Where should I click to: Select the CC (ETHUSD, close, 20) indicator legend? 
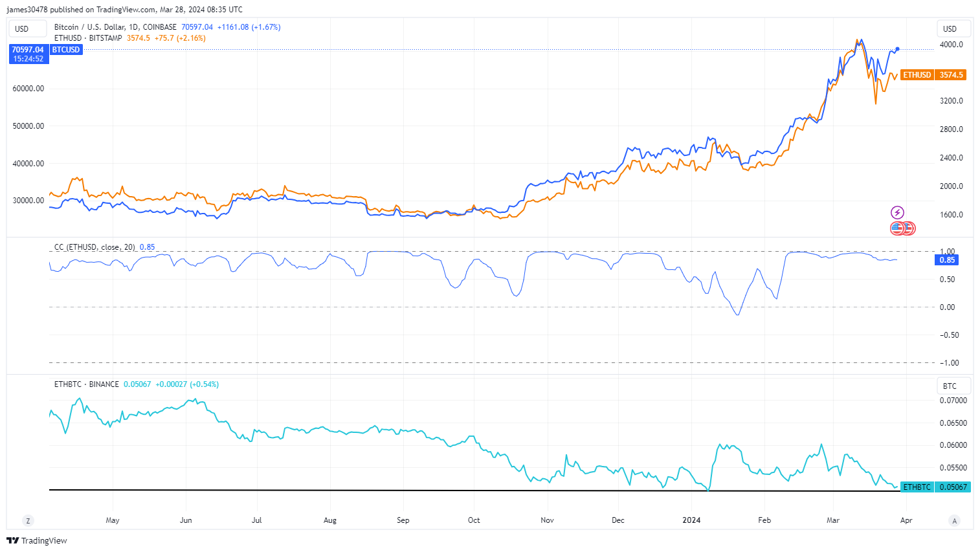95,247
